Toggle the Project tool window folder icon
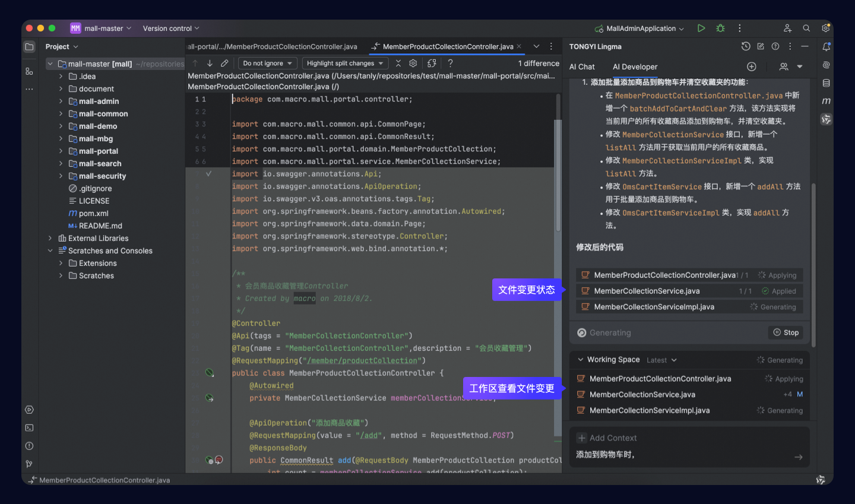 29,46
